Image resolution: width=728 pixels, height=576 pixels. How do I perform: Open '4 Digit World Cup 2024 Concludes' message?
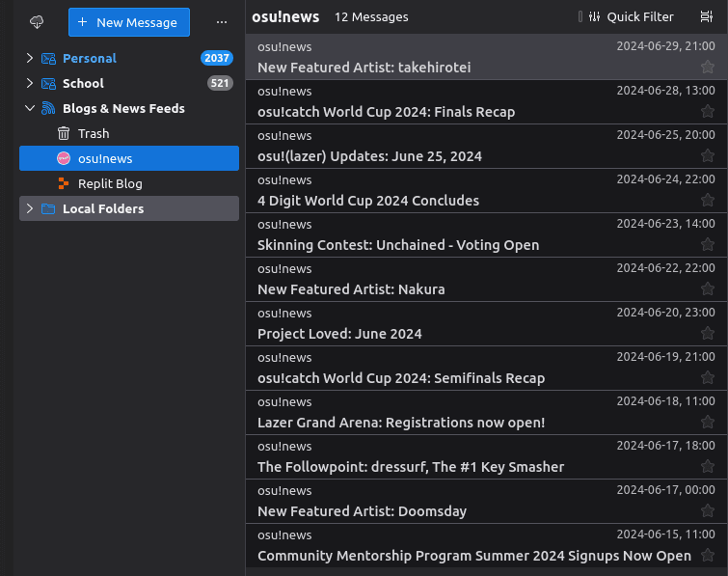tap(368, 201)
